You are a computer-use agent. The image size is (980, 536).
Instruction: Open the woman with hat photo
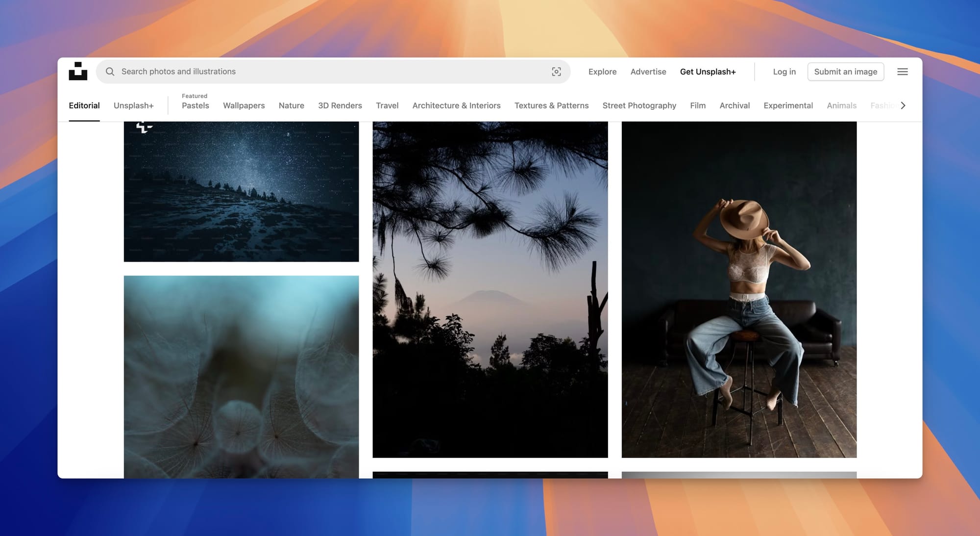(x=739, y=289)
